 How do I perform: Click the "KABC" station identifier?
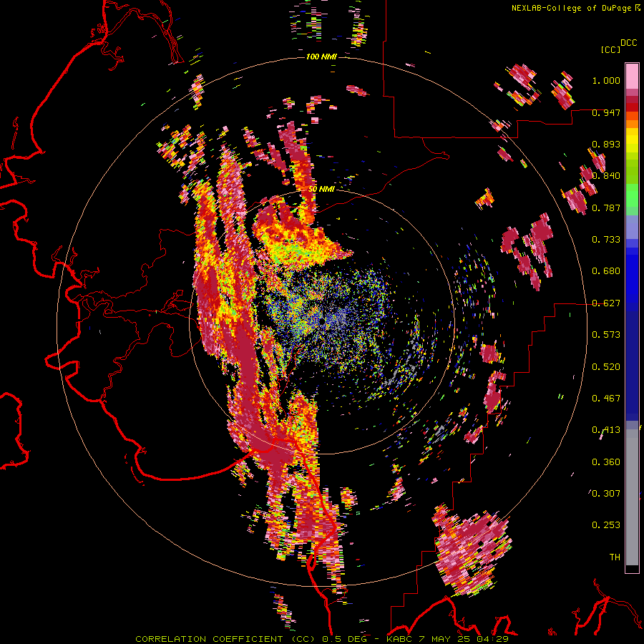[x=401, y=639]
